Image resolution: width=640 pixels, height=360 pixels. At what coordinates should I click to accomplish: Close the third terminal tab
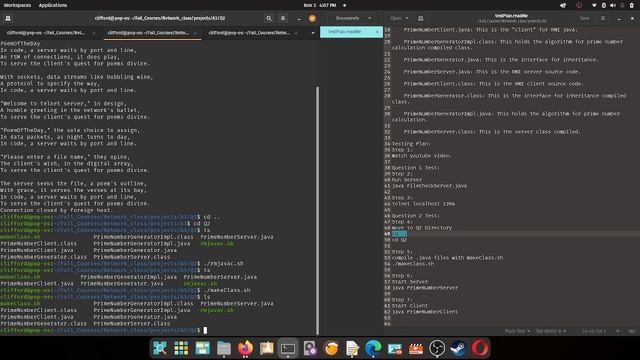(x=296, y=33)
